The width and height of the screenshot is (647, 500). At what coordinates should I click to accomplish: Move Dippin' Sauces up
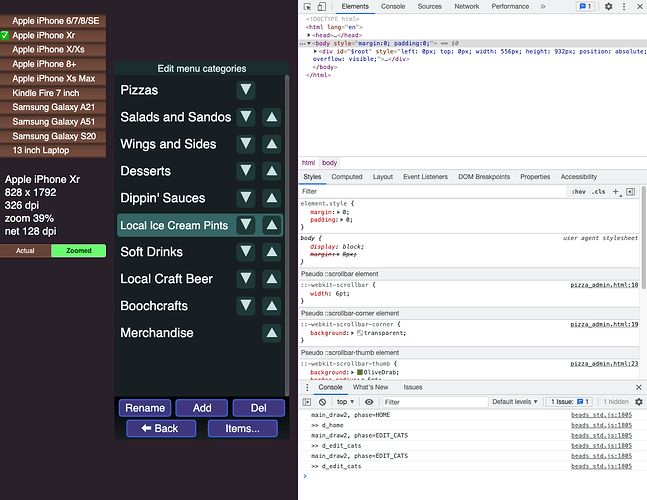pyautogui.click(x=272, y=198)
